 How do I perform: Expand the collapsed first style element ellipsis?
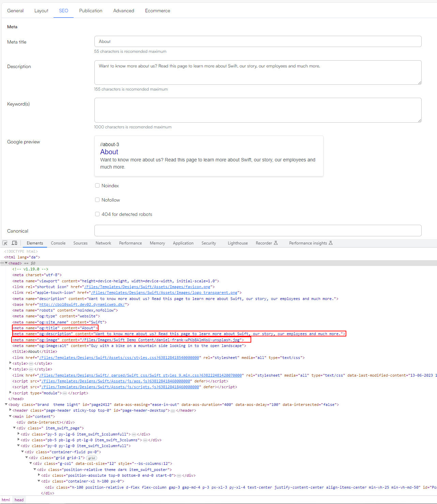tap(31, 364)
